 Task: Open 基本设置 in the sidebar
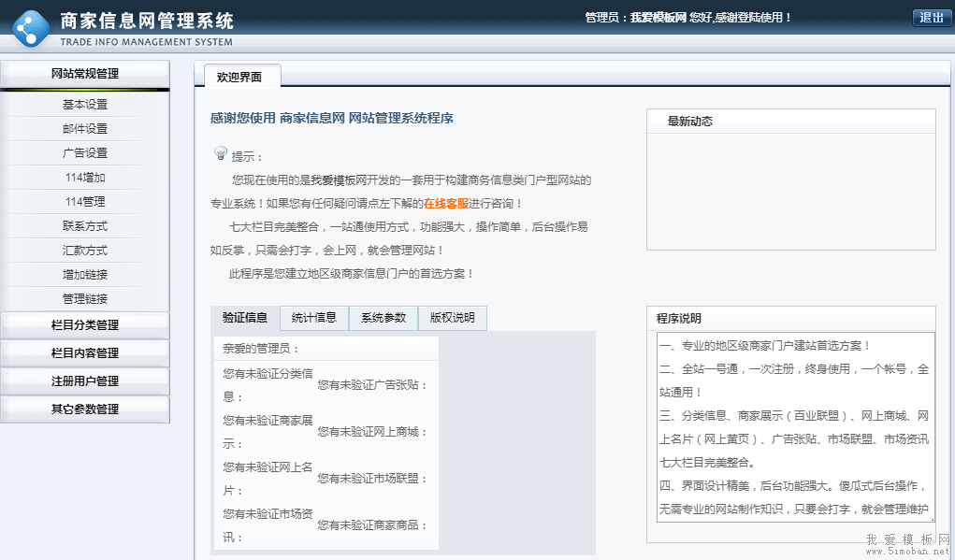click(x=85, y=105)
